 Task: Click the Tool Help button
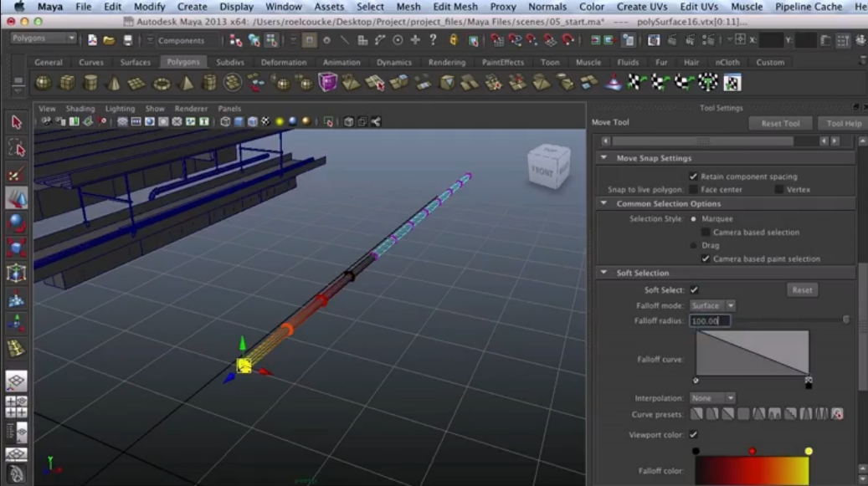click(x=843, y=124)
